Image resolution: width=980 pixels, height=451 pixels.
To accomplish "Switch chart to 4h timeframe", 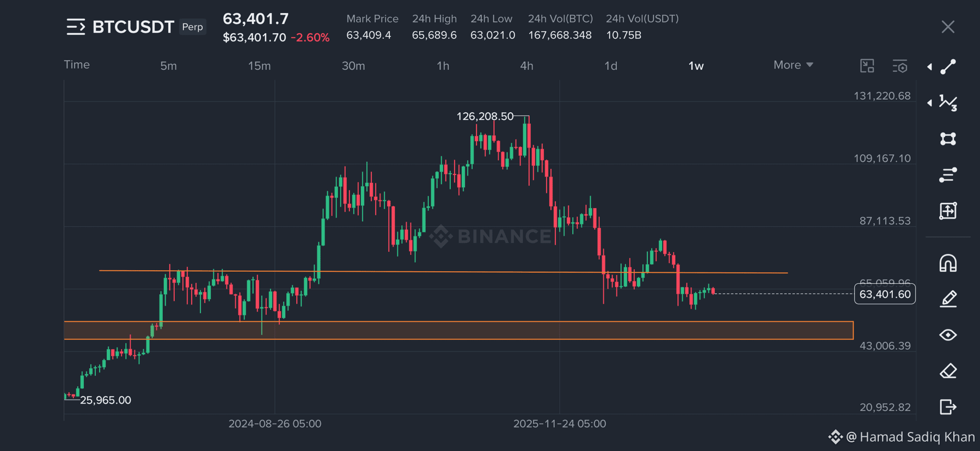I will (526, 66).
